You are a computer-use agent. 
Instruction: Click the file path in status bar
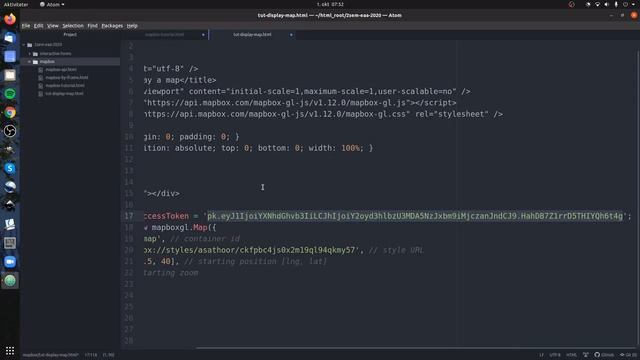click(x=51, y=355)
